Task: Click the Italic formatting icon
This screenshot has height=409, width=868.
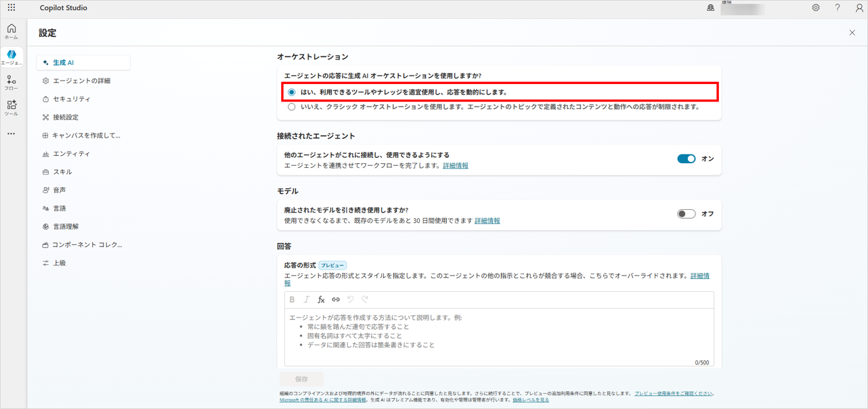Action: click(307, 299)
